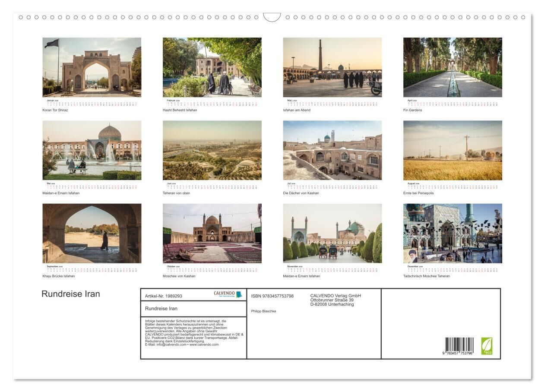
Task: Click the Maidan-e Emam fountain photo for Mai
Action: click(92, 150)
